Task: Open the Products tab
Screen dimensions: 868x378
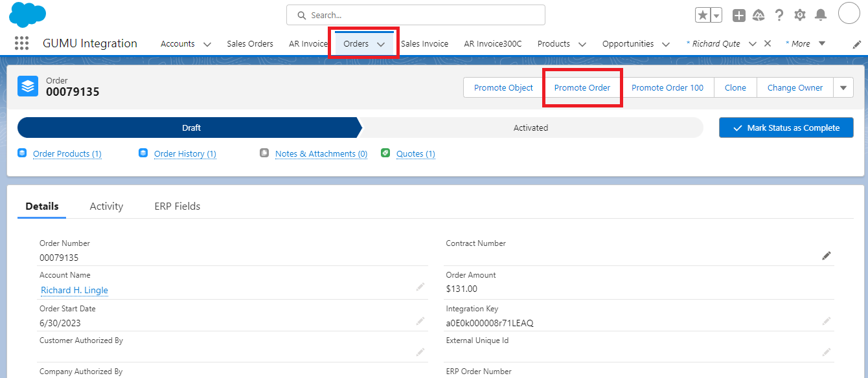Action: tap(554, 44)
